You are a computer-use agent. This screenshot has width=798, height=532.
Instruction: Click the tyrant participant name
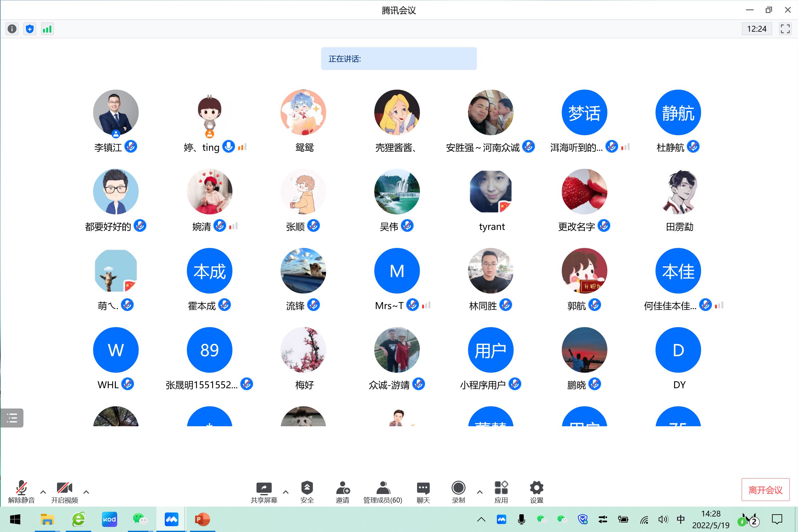click(x=491, y=226)
